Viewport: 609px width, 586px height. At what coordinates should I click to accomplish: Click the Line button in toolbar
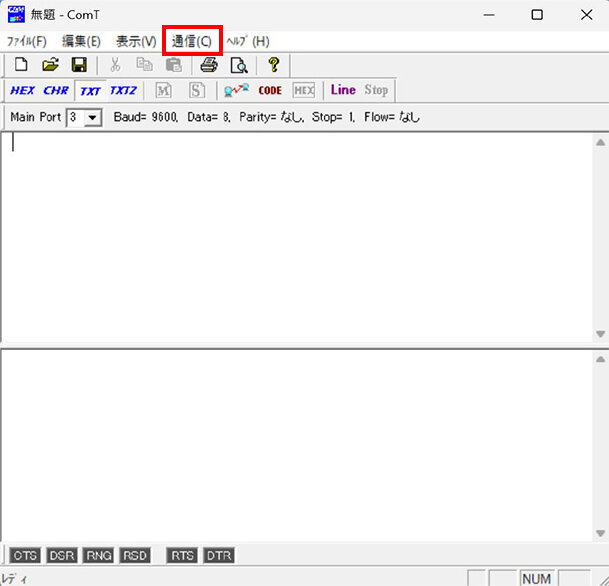[x=343, y=90]
